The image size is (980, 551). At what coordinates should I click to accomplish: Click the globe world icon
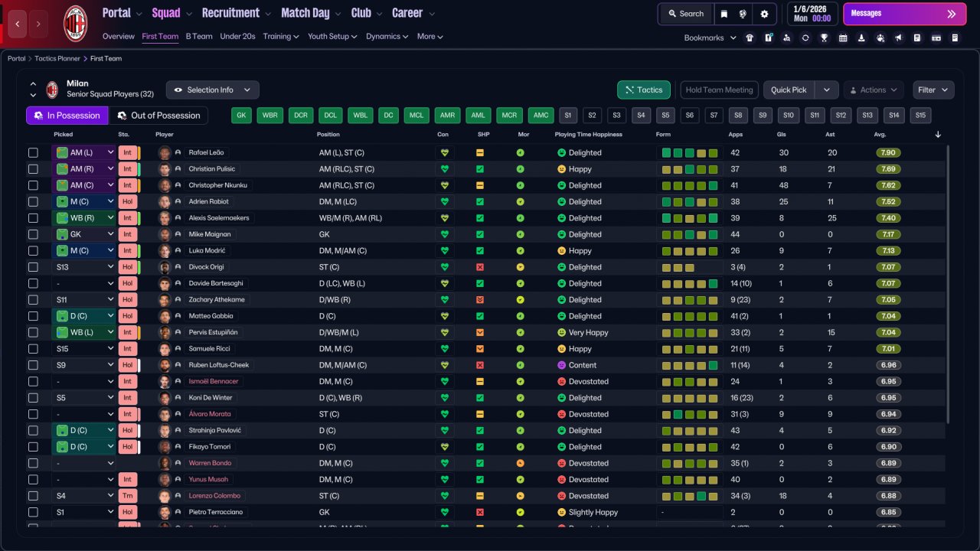[743, 14]
